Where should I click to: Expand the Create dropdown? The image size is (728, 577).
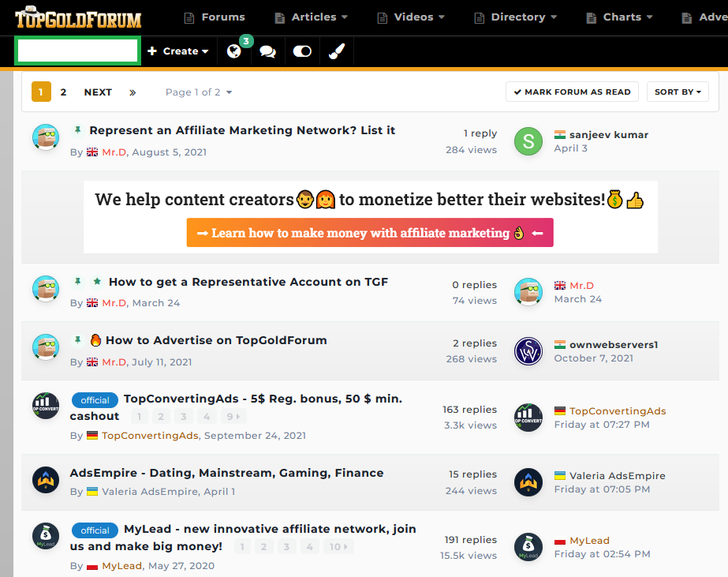pyautogui.click(x=177, y=51)
